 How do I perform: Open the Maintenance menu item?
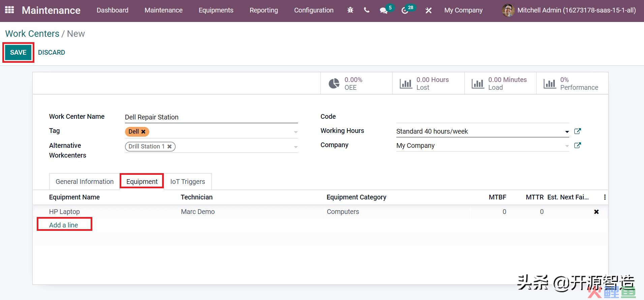(x=163, y=10)
